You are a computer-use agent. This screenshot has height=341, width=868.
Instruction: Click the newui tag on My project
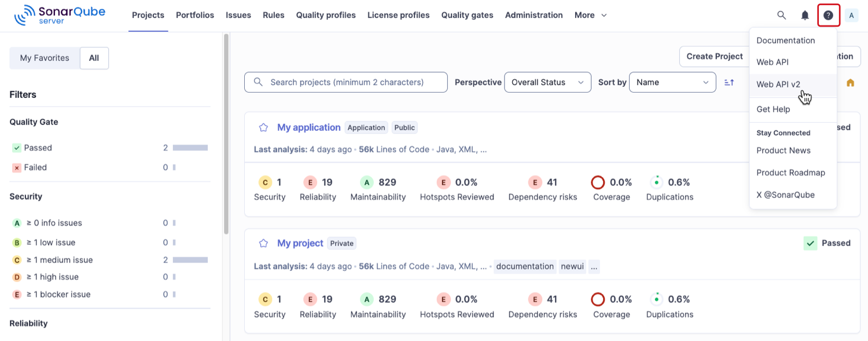click(573, 266)
